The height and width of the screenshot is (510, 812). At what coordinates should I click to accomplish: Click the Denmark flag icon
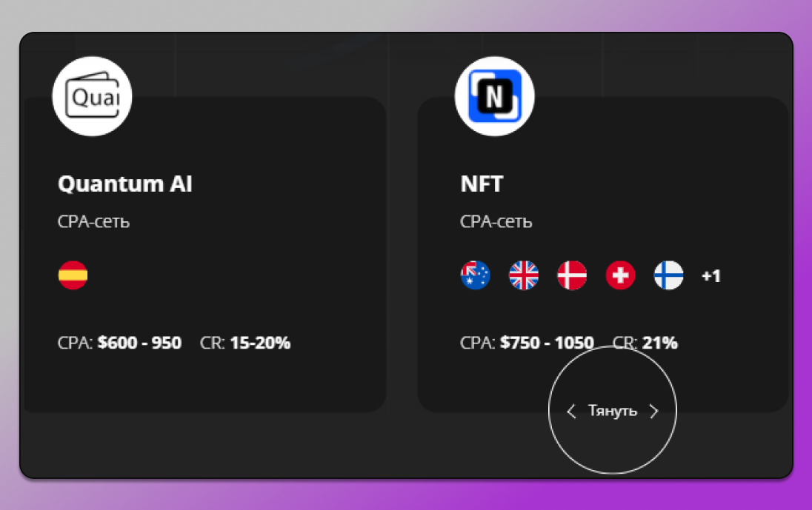(572, 275)
